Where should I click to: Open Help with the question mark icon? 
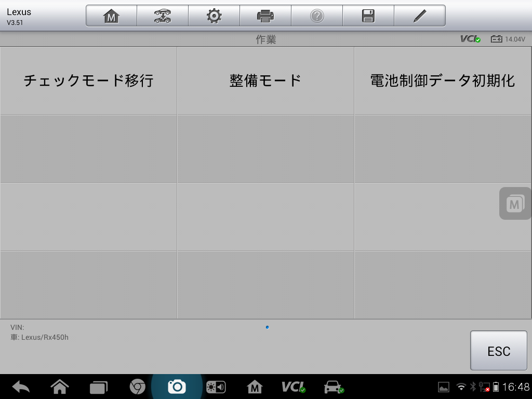316,15
